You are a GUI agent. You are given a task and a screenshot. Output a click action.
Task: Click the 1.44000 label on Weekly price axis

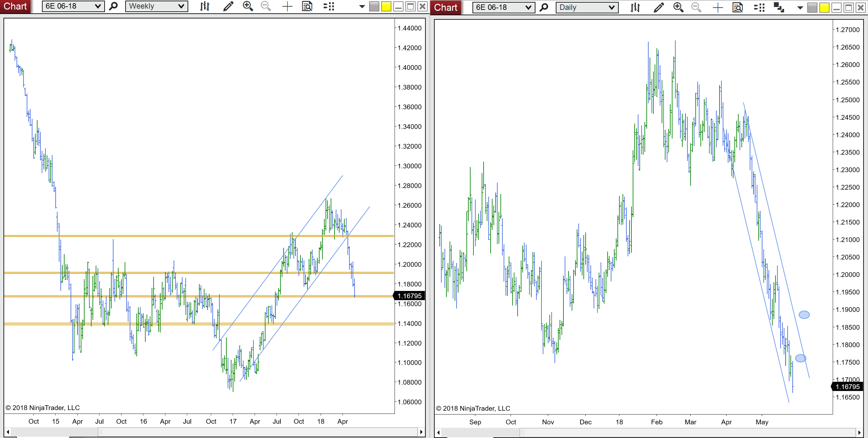coord(410,28)
